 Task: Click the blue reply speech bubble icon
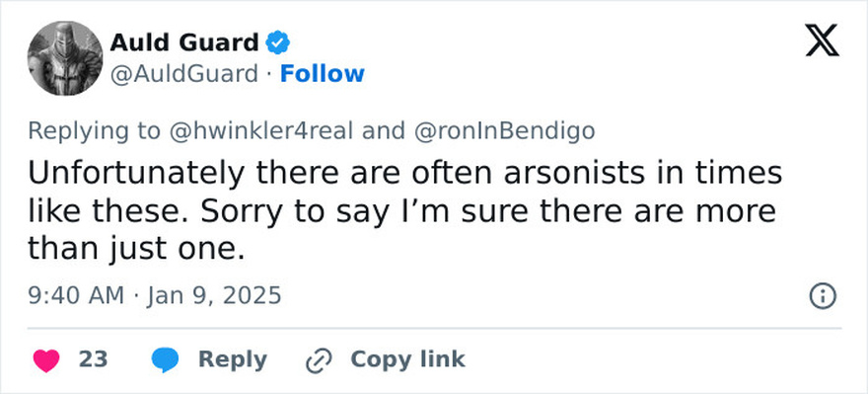click(x=165, y=360)
